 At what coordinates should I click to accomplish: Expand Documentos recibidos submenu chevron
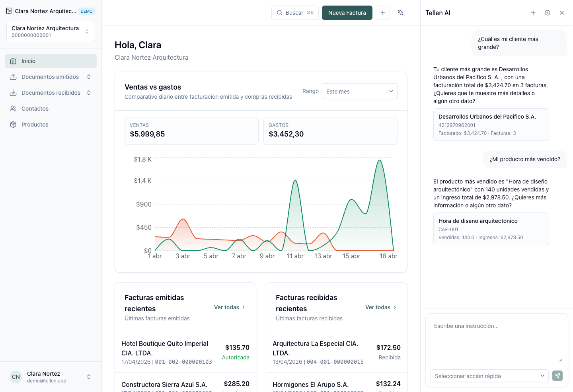click(x=89, y=93)
